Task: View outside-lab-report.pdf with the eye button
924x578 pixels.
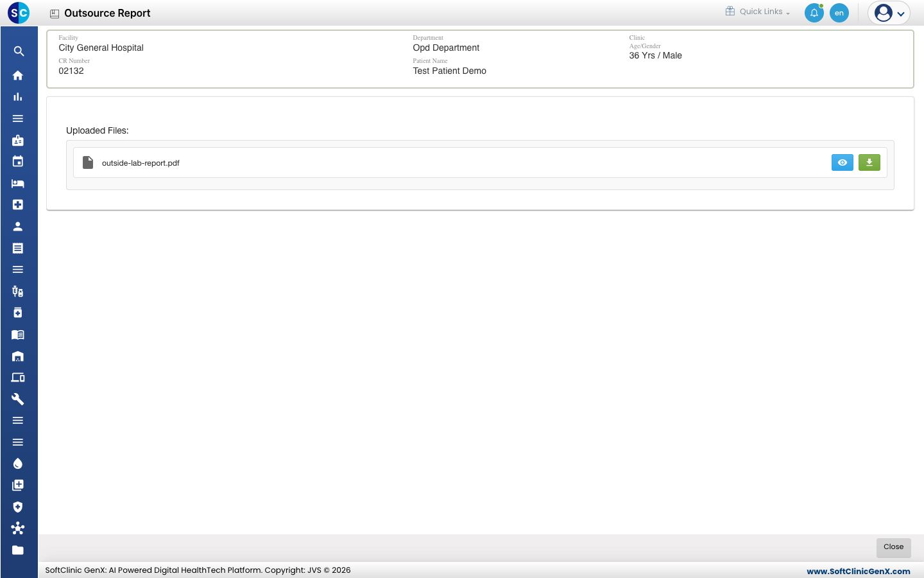Action: point(843,162)
